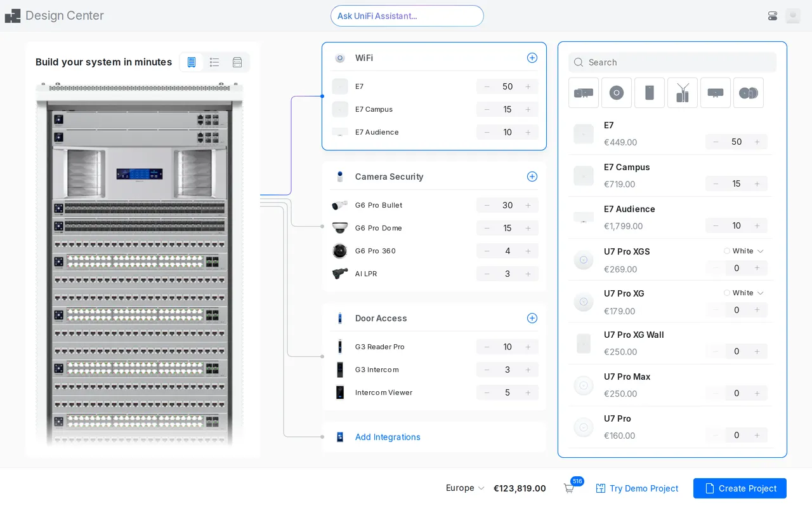Click the search magnifier icon
812x508 pixels.
pos(579,62)
